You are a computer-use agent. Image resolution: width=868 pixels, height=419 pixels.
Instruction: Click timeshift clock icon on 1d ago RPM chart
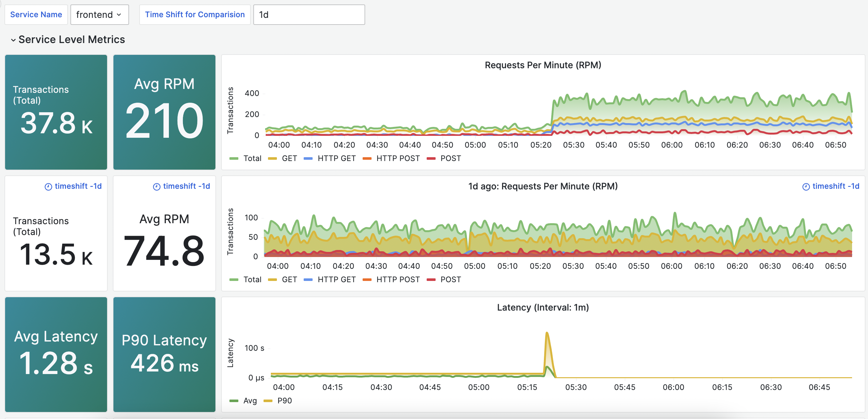point(806,187)
